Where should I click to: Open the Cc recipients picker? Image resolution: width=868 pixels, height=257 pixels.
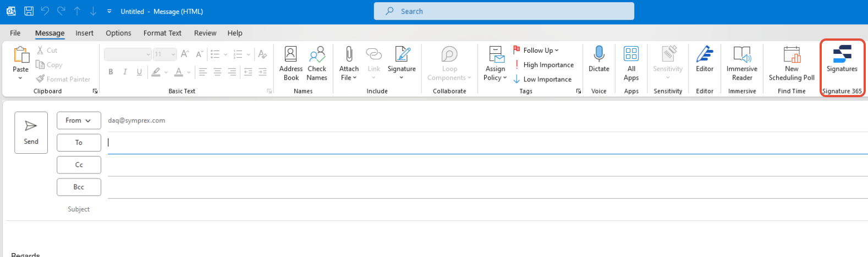(x=79, y=165)
